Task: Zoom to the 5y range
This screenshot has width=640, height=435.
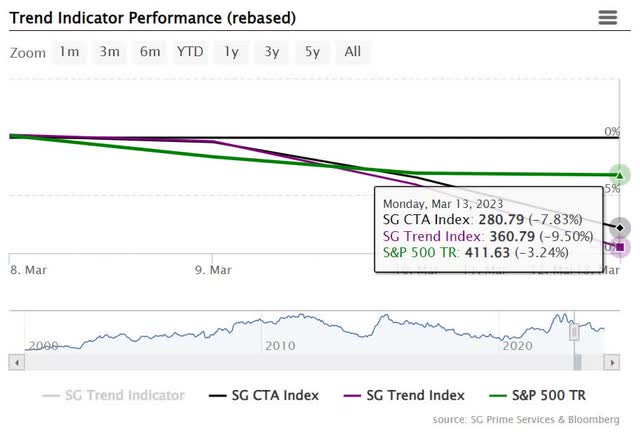Action: [x=312, y=51]
